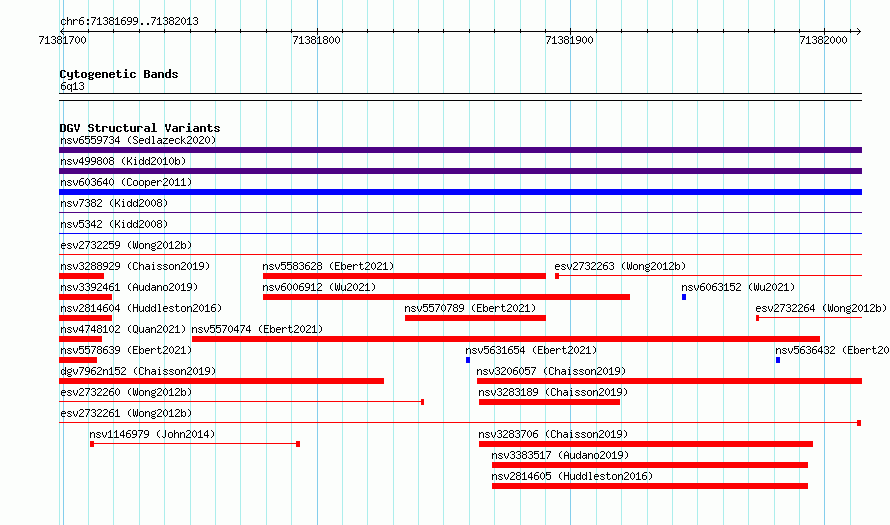Open nsv2814605 (Huddleston2016) label

tap(572, 476)
